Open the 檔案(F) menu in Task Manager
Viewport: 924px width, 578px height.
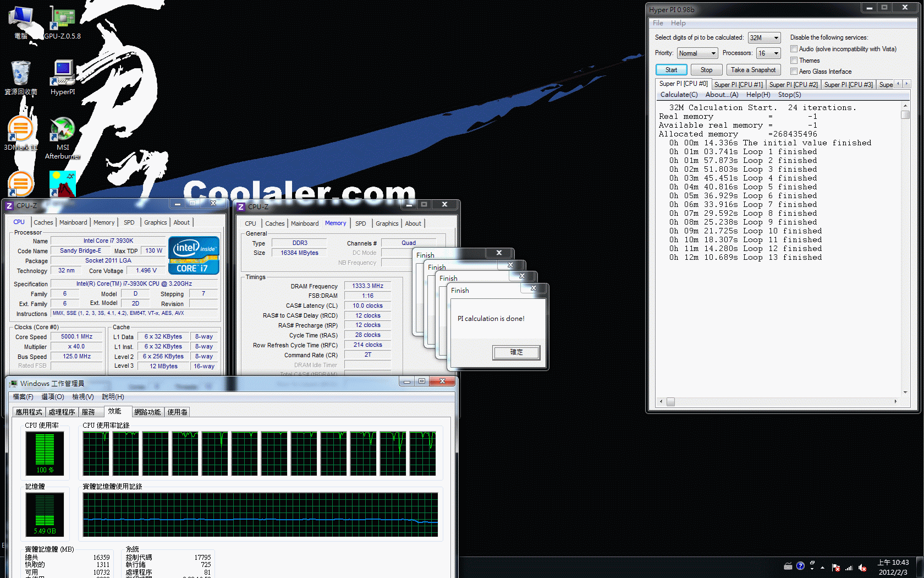click(x=23, y=397)
